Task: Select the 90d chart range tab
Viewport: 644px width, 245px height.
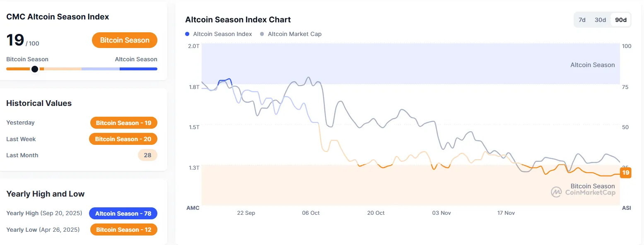Action: pyautogui.click(x=620, y=20)
